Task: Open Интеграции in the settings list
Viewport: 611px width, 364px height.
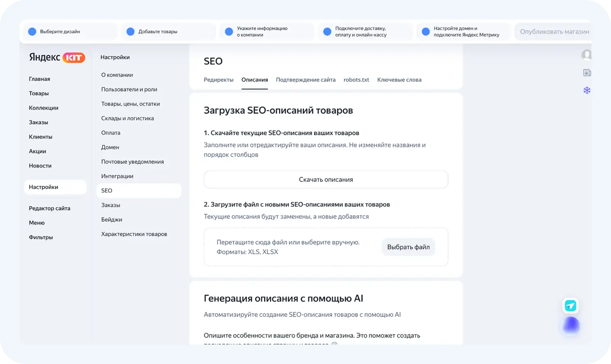Action: coord(117,176)
